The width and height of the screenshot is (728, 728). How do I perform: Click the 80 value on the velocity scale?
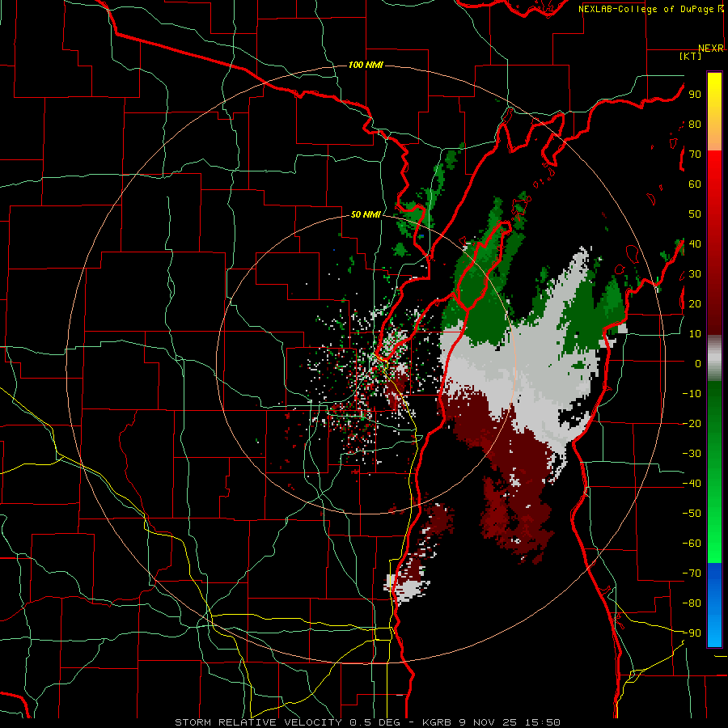point(695,125)
